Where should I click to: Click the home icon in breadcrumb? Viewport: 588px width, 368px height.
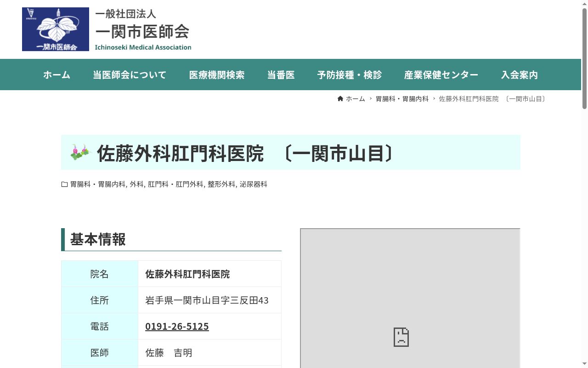(340, 99)
